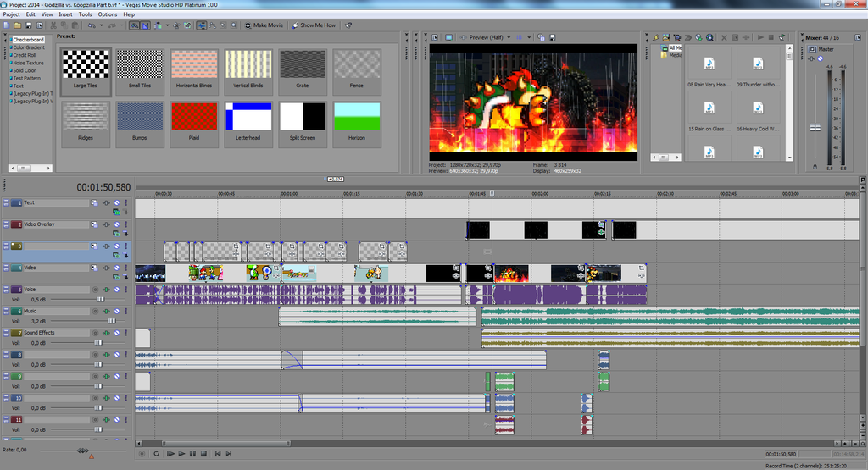Viewport: 868px width, 470px height.
Task: Select Noise Texture generator
Action: [28, 63]
